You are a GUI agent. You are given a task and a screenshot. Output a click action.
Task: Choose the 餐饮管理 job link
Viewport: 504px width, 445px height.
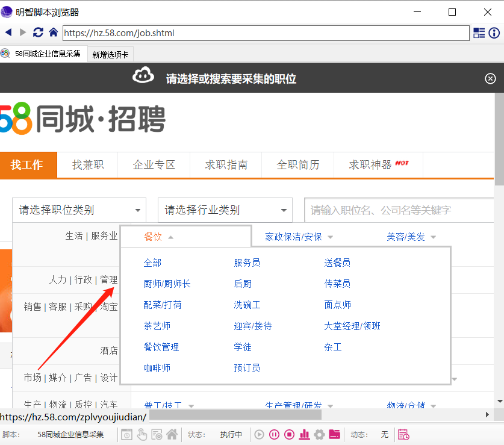coord(161,347)
